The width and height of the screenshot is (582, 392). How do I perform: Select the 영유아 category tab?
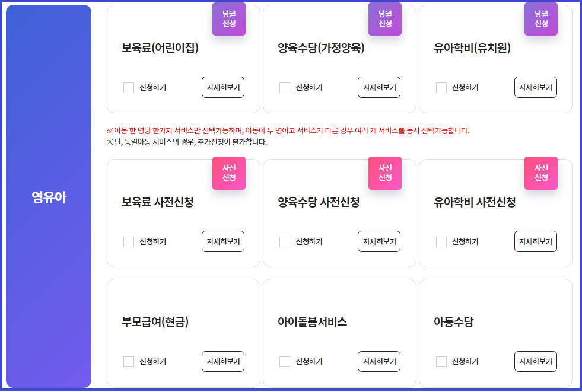[48, 196]
